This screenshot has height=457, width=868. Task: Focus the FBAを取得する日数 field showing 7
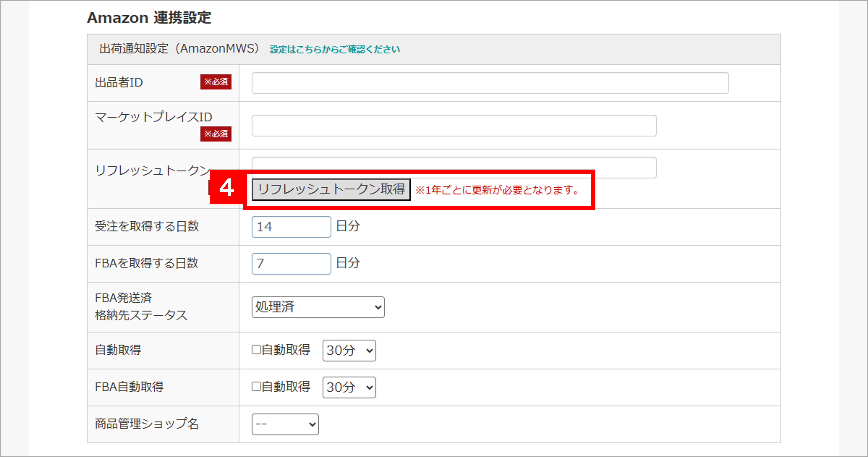point(291,264)
